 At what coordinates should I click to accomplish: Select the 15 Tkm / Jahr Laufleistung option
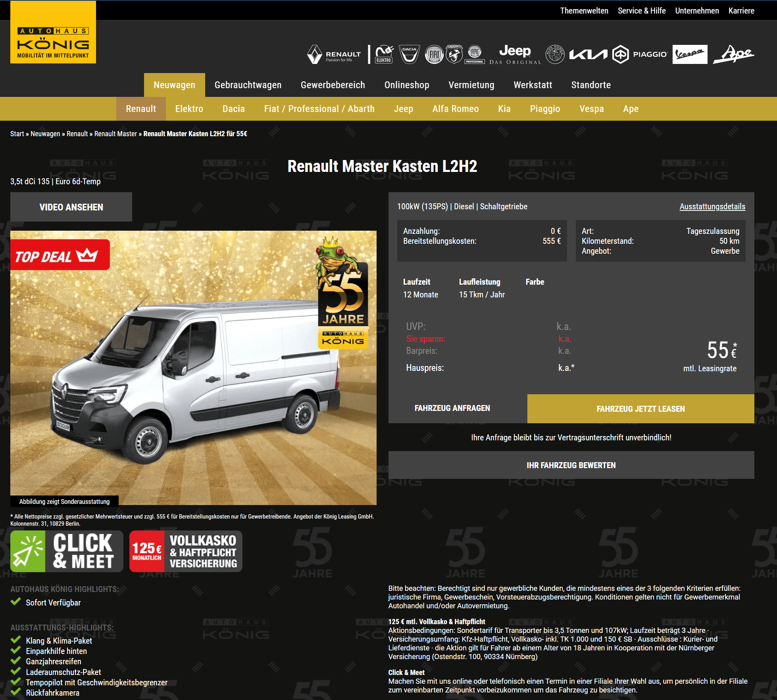click(482, 295)
